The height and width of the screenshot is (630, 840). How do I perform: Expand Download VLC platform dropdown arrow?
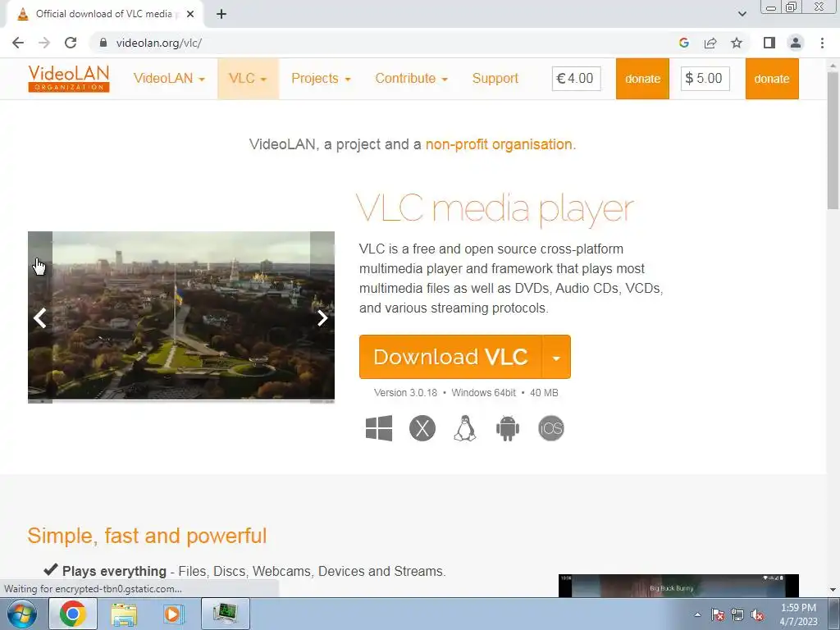pyautogui.click(x=557, y=357)
